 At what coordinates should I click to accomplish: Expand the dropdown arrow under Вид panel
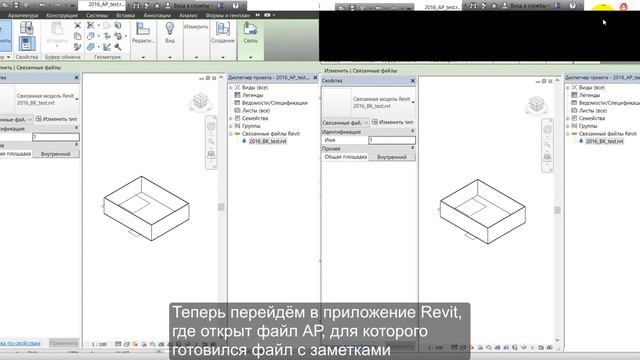pos(170,58)
